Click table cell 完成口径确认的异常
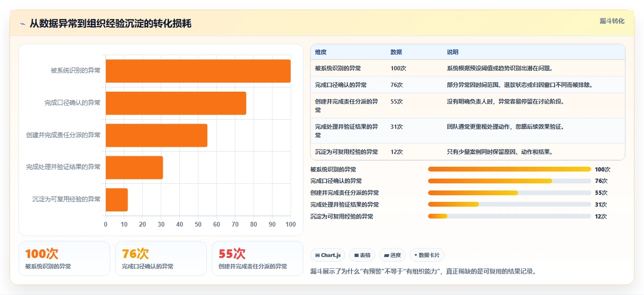This screenshot has height=295, width=644. tap(341, 85)
